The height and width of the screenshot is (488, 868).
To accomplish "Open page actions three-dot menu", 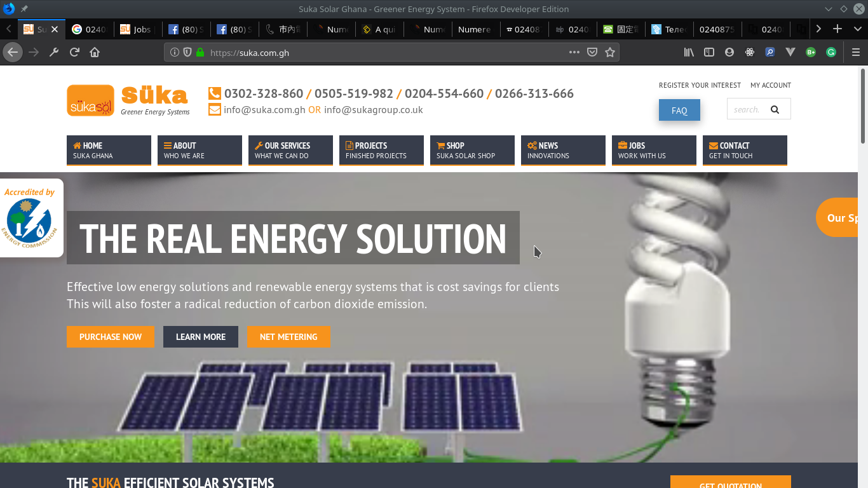I will click(574, 52).
